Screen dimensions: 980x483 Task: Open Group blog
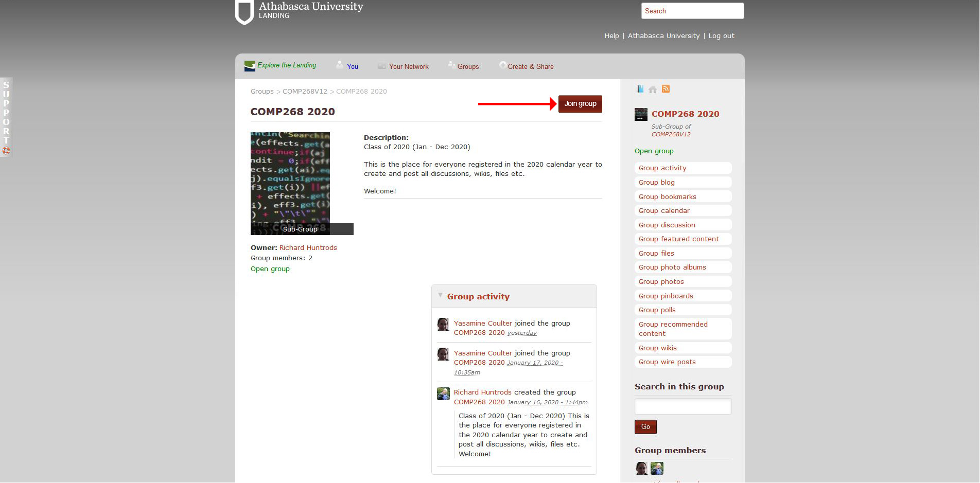(x=683, y=183)
